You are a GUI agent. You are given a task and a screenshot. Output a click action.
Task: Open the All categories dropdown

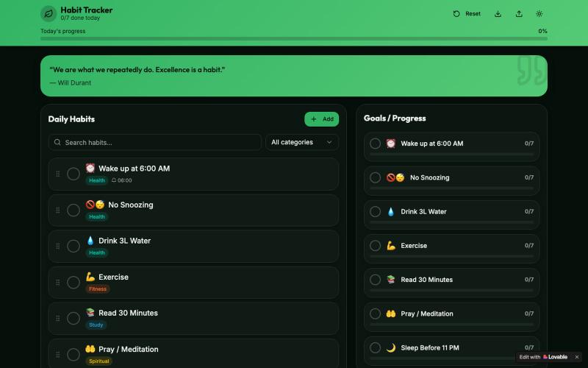pos(302,142)
